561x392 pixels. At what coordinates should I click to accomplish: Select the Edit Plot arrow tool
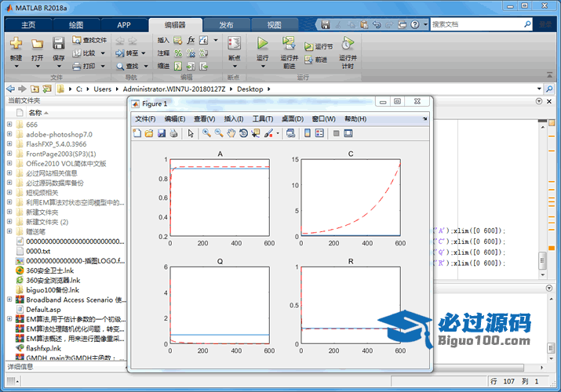click(x=191, y=133)
